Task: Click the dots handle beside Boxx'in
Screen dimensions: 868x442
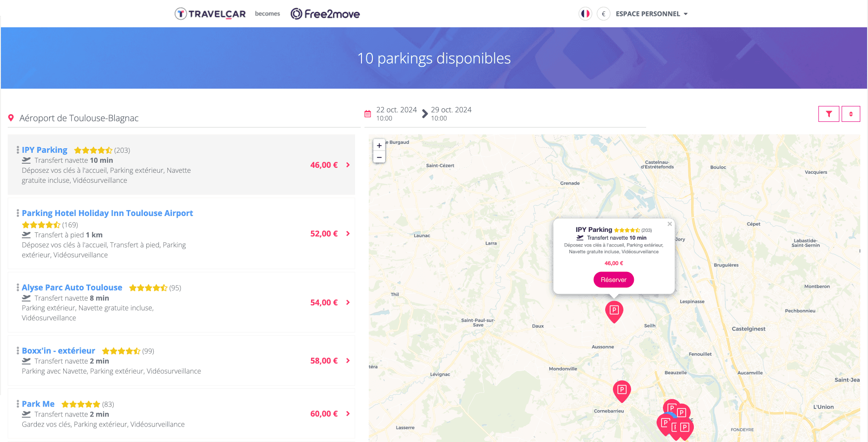Action: click(18, 351)
